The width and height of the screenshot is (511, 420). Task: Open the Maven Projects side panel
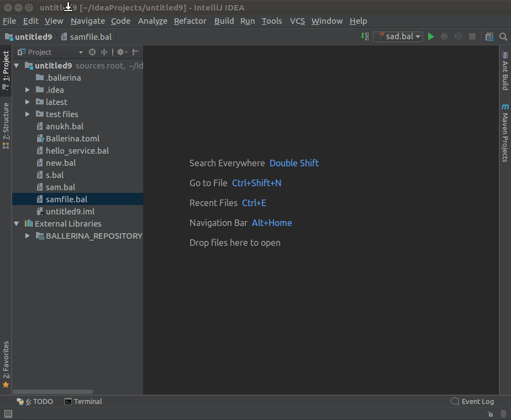pos(505,133)
